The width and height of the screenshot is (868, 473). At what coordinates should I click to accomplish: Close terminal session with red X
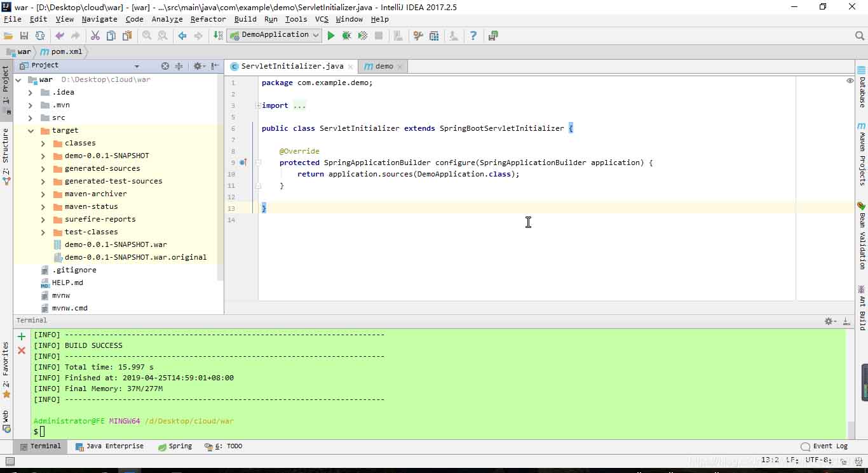click(x=22, y=350)
